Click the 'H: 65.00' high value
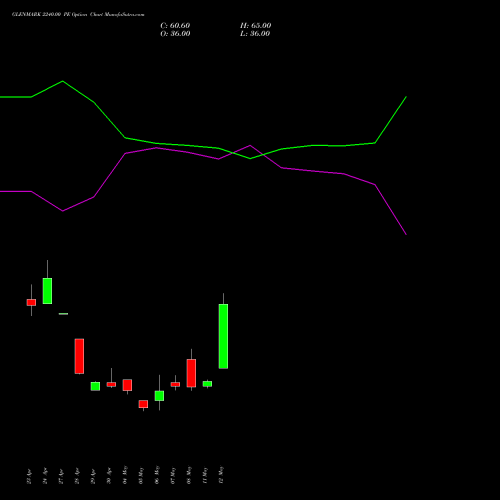The width and height of the screenshot is (500, 500). (x=255, y=26)
